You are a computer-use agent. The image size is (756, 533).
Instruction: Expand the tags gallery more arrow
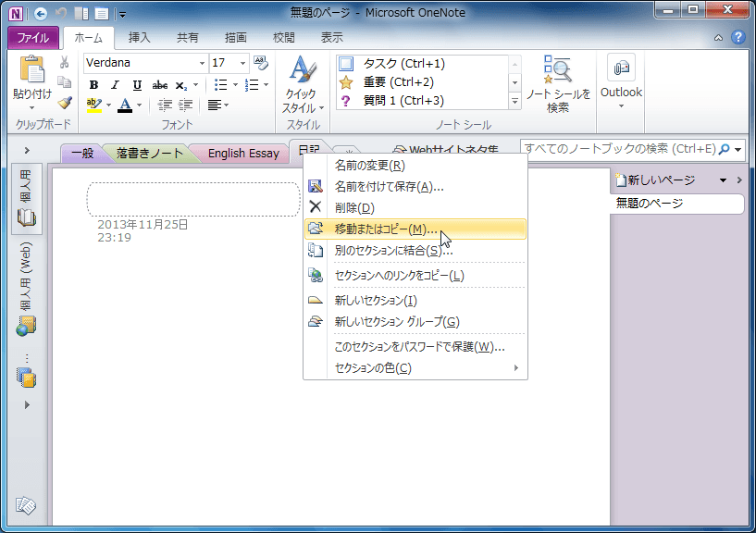click(x=514, y=101)
